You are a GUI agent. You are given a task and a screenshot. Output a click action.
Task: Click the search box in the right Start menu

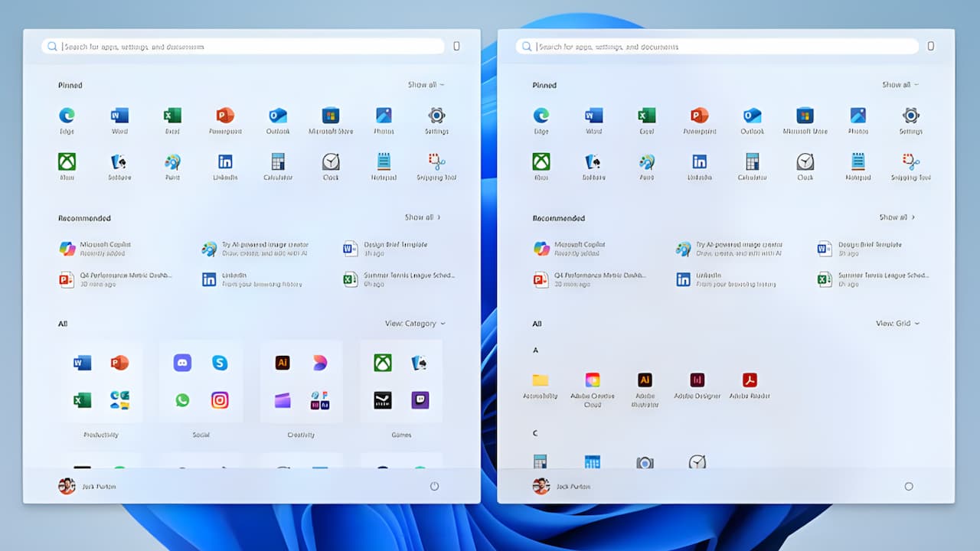tap(717, 47)
